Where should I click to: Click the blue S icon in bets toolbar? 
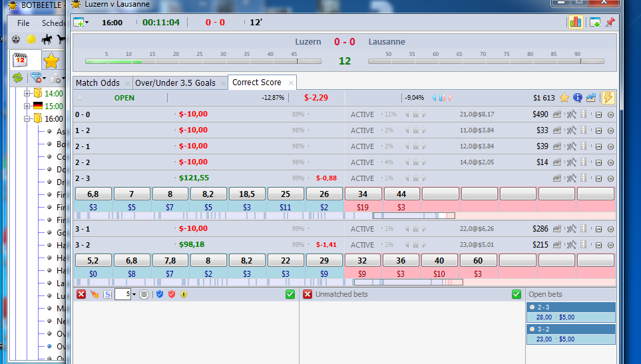point(107,294)
